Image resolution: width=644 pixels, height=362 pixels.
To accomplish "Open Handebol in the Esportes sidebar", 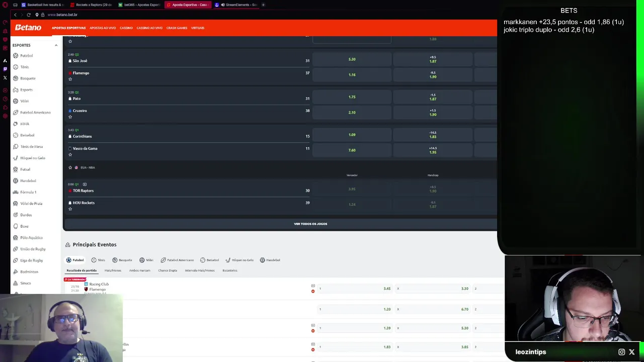I will click(x=28, y=180).
